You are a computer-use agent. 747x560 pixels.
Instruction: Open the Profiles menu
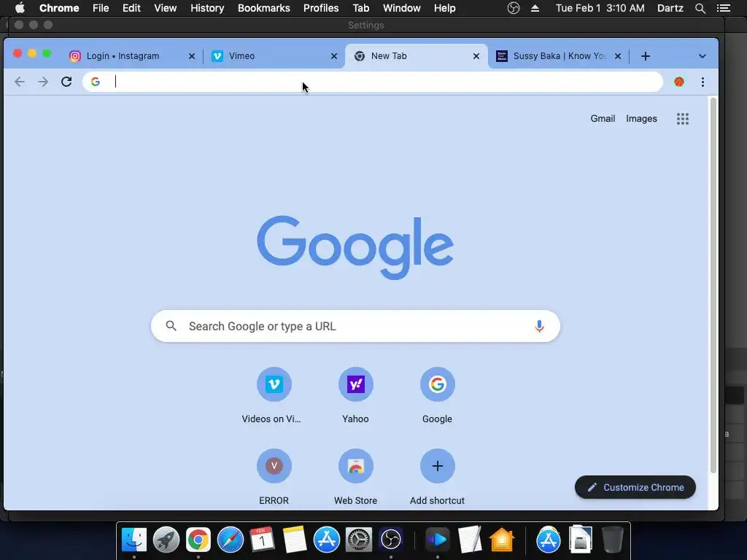coord(321,8)
